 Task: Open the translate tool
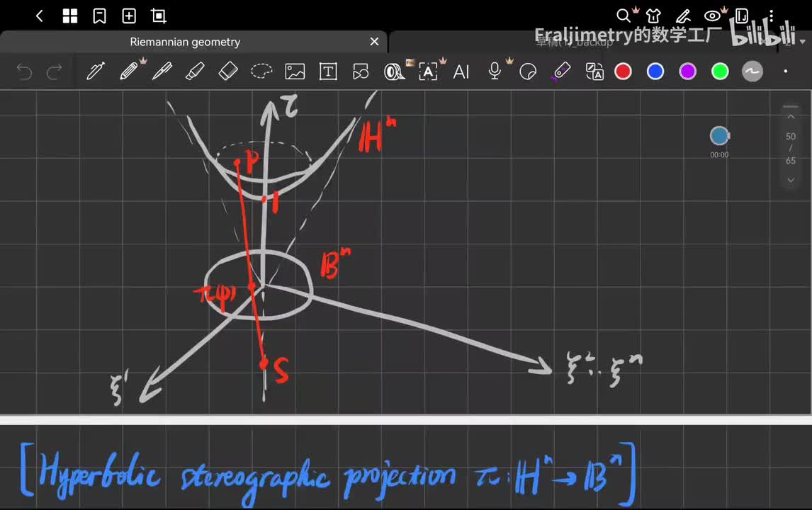[x=594, y=72]
